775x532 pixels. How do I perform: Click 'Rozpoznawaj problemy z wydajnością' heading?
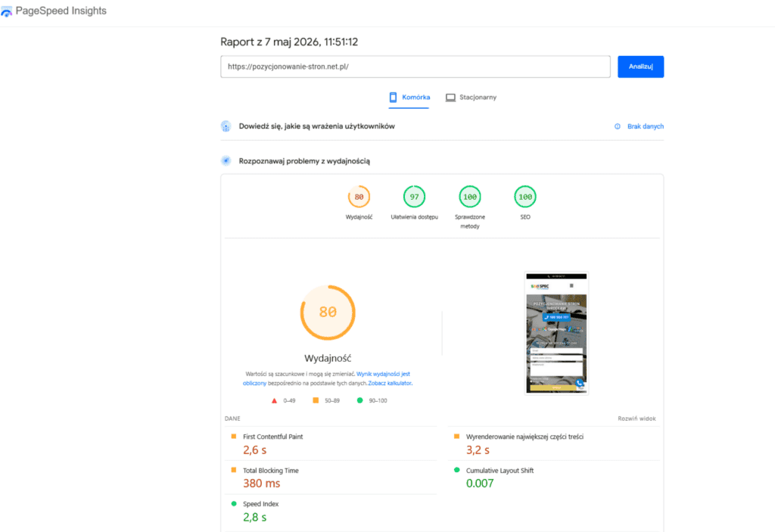(304, 161)
